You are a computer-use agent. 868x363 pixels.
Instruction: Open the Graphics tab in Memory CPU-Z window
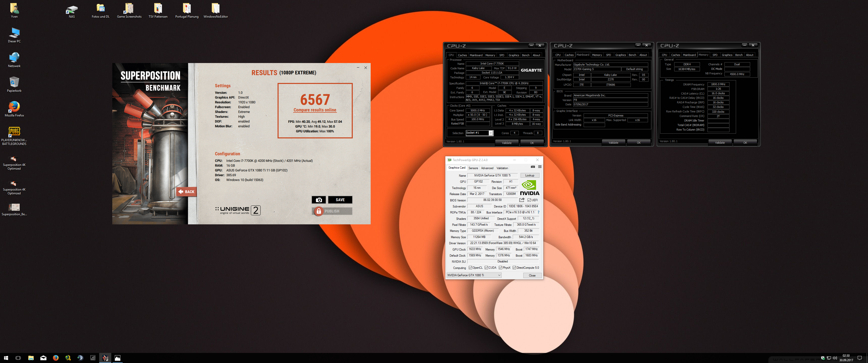tap(727, 55)
